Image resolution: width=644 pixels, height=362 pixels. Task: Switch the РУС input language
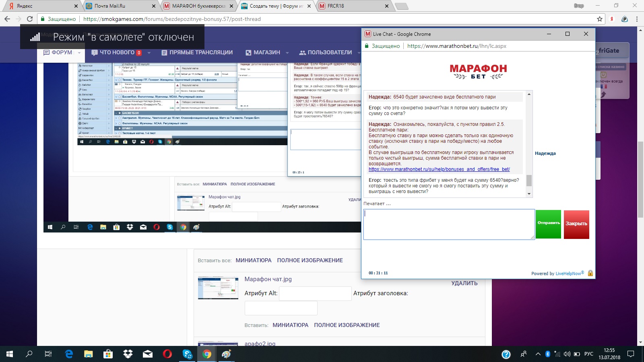tap(588, 354)
